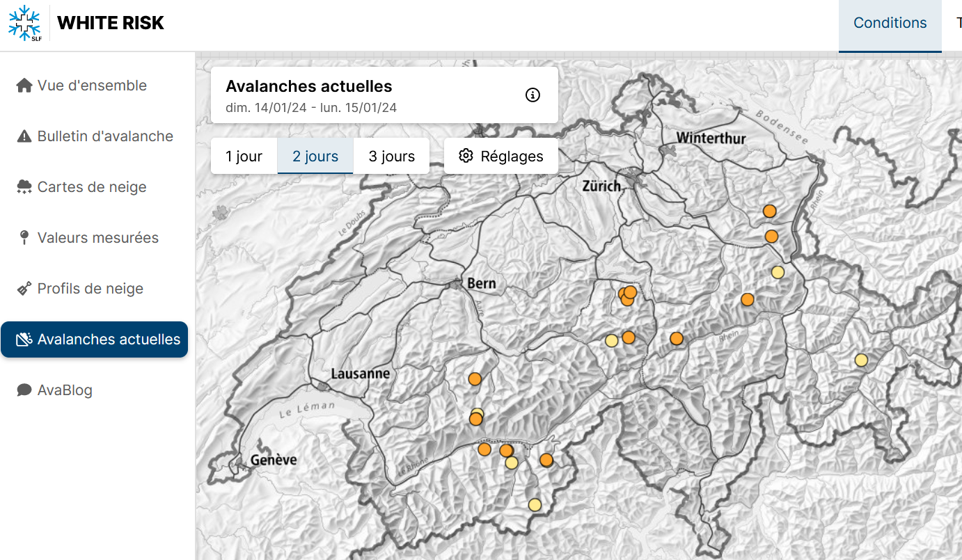Select the southernmost yellow avalanche marker
Image resolution: width=962 pixels, height=560 pixels.
[535, 505]
